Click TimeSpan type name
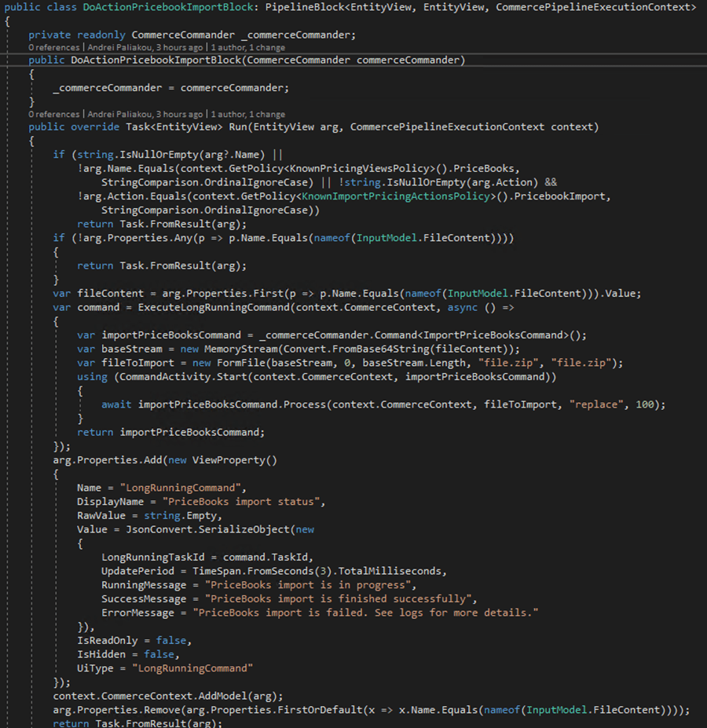This screenshot has width=707, height=728. coord(217,571)
